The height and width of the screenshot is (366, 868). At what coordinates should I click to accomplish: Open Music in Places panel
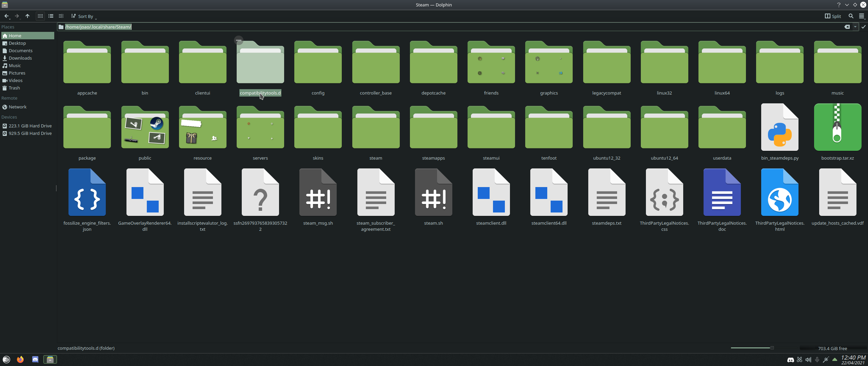pyautogui.click(x=28, y=65)
